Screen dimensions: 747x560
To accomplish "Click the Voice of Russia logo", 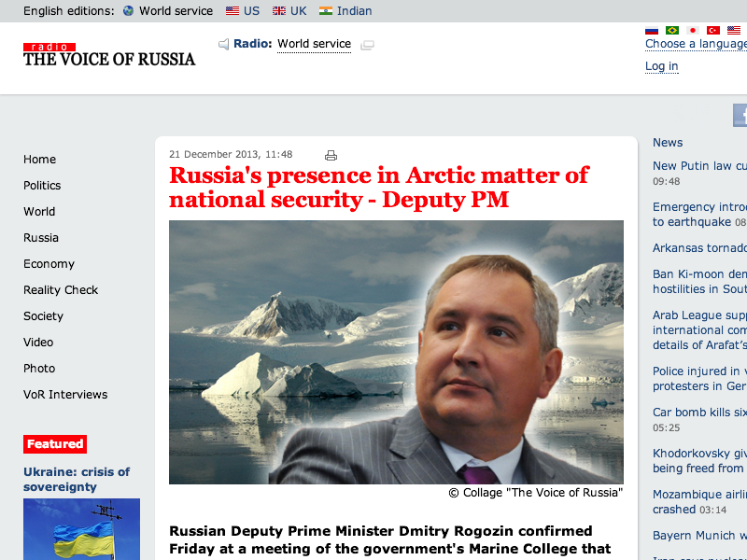I will (109, 55).
